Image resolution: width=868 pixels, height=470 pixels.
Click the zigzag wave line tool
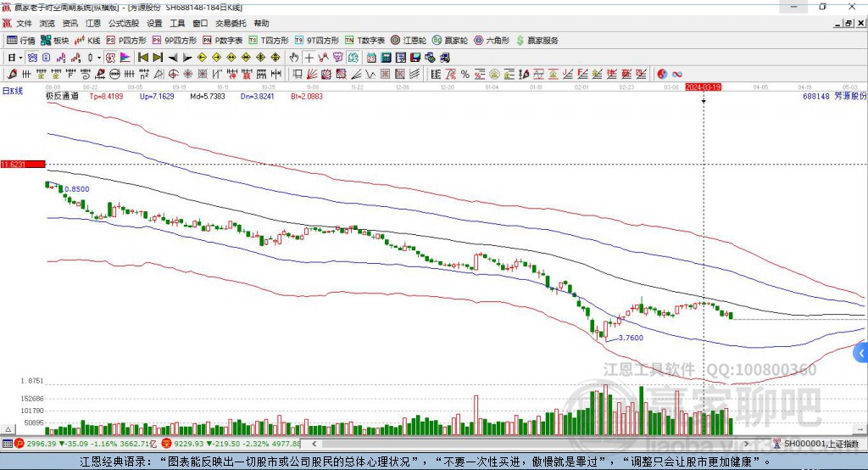point(370,75)
